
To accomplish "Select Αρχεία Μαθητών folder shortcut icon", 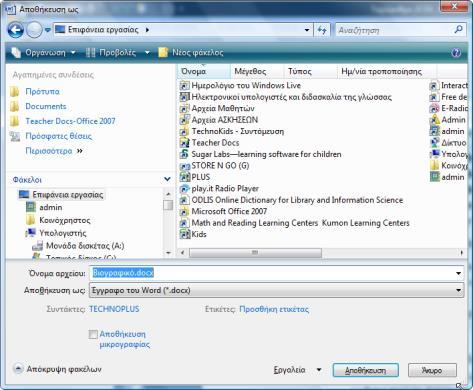I will (184, 108).
